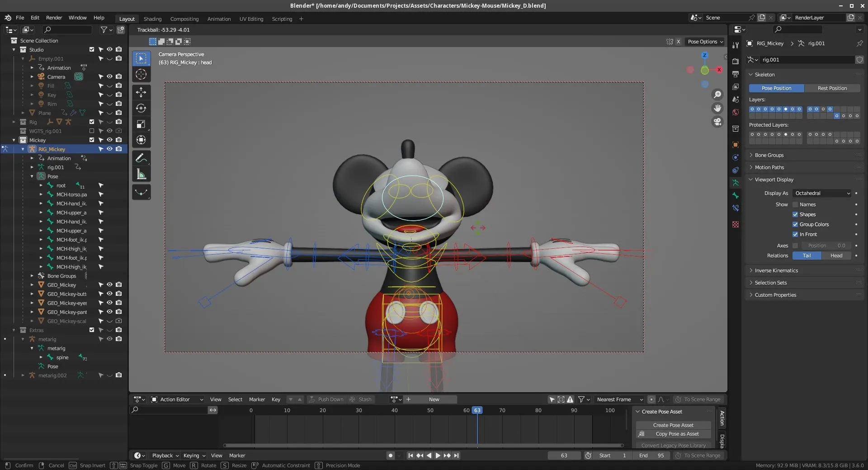The image size is (868, 470).
Task: Open the Key menu in Action Editor
Action: point(276,399)
